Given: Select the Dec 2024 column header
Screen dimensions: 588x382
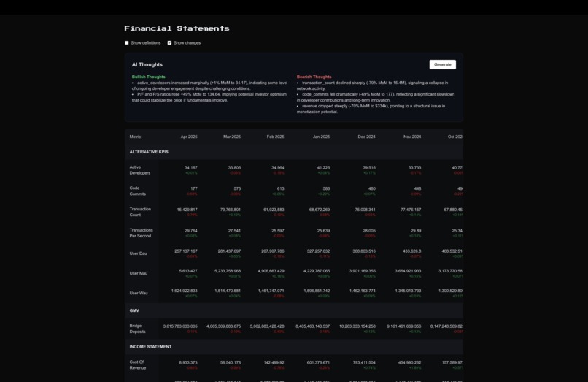Looking at the screenshot, I should click(366, 137).
